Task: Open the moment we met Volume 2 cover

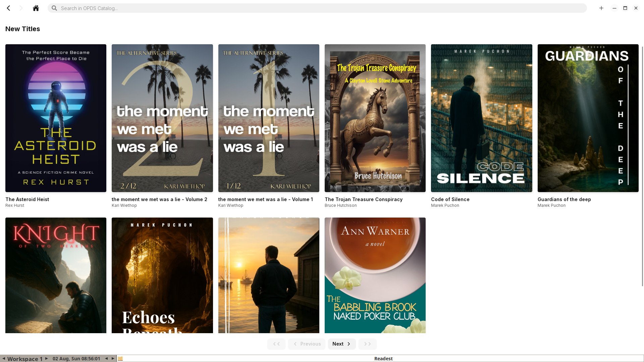Action: (x=162, y=118)
